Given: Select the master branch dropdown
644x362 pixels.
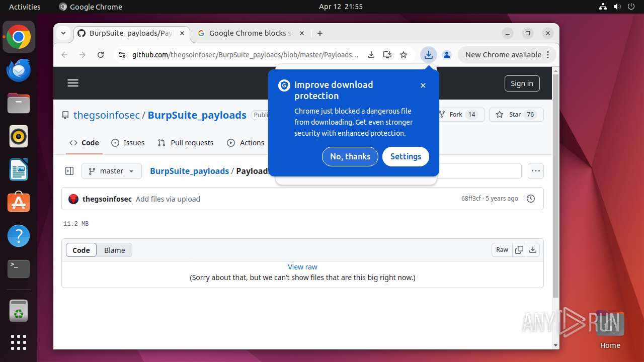Looking at the screenshot, I should 112,171.
